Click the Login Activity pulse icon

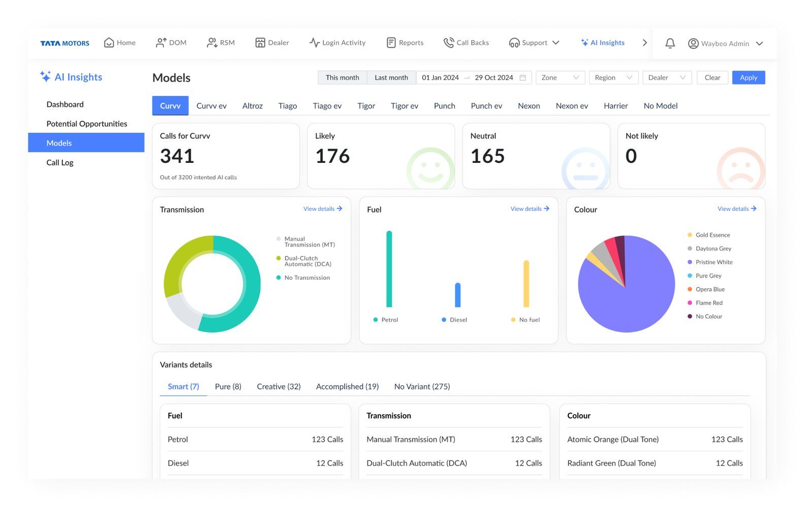tap(314, 43)
